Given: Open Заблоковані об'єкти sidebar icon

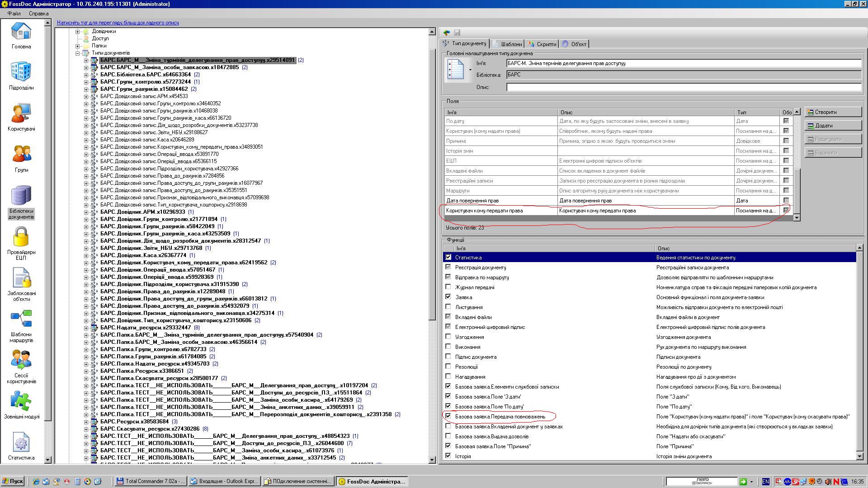Looking at the screenshot, I should [x=21, y=278].
